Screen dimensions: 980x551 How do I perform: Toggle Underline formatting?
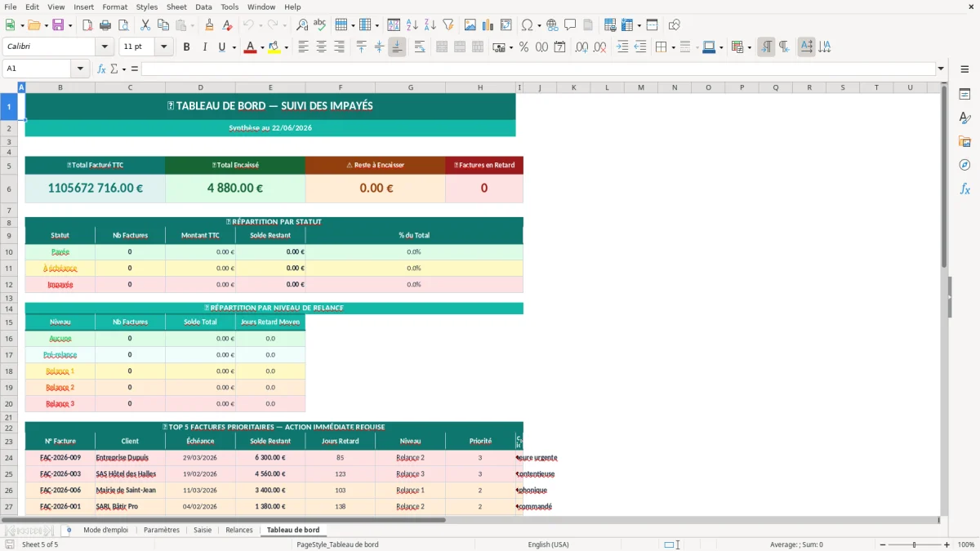221,47
